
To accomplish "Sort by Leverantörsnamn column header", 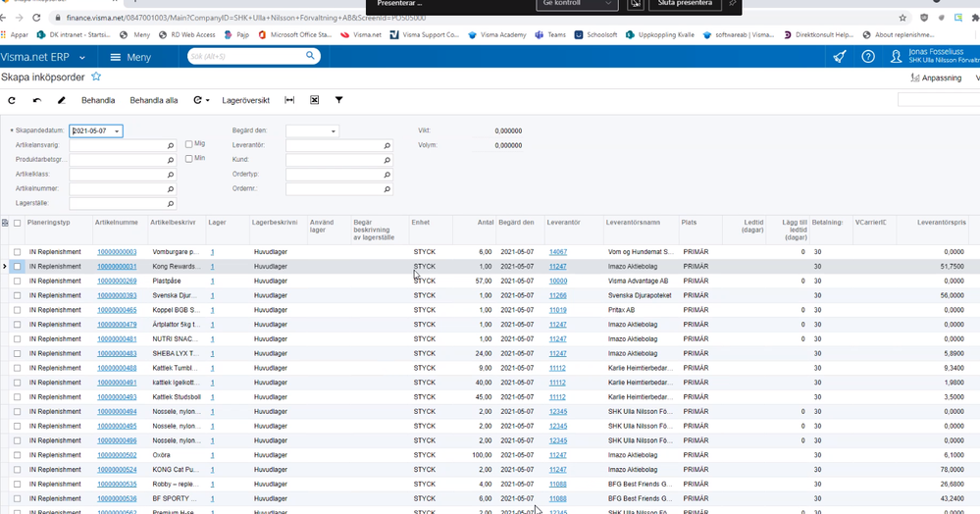I will (633, 223).
